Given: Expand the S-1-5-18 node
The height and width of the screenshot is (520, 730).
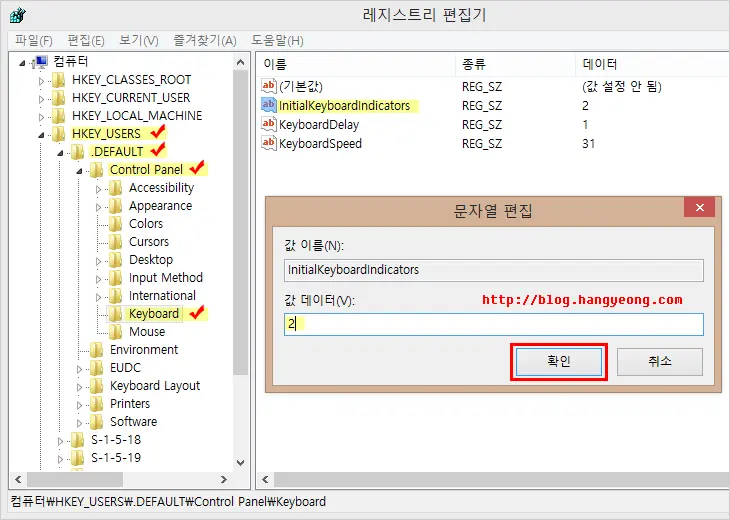Looking at the screenshot, I should [60, 441].
